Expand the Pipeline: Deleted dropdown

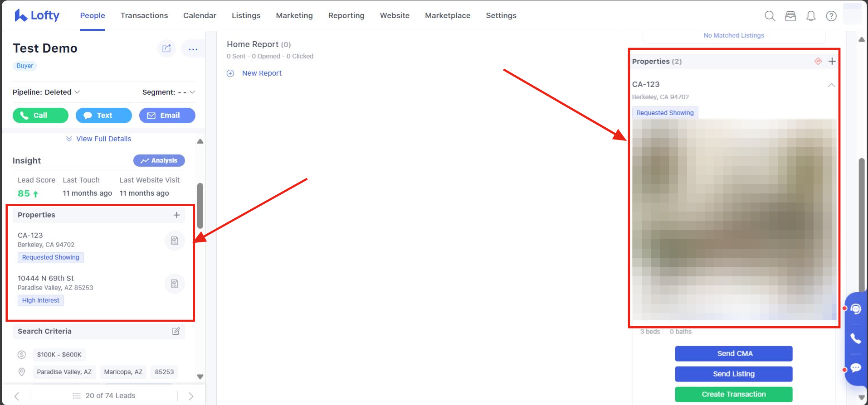(x=46, y=92)
